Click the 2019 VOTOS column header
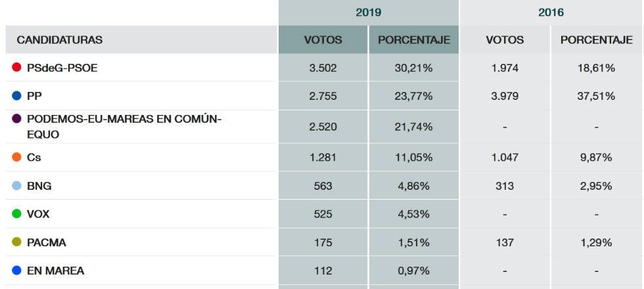The width and height of the screenshot is (644, 289). pos(323,40)
